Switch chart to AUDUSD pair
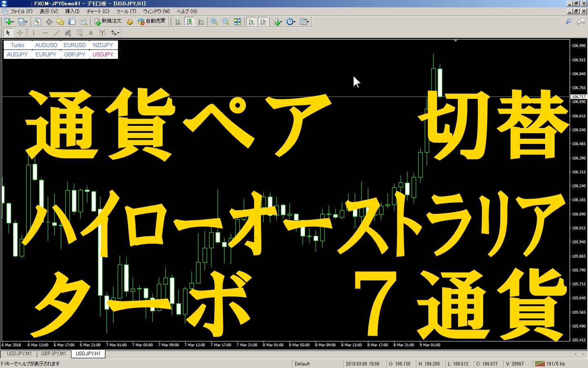The height and width of the screenshot is (368, 588). [46, 45]
